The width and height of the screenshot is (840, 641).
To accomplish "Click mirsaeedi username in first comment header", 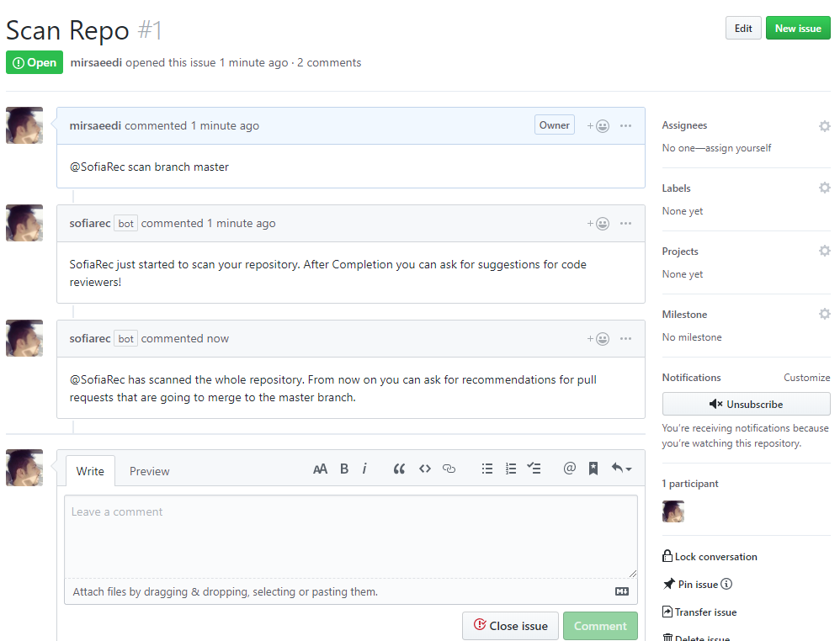I will coord(95,126).
